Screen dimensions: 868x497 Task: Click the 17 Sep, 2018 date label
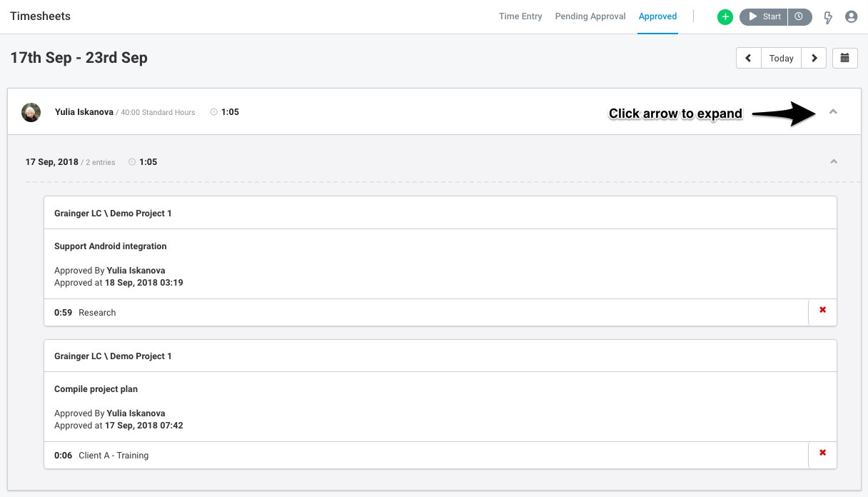coord(52,162)
